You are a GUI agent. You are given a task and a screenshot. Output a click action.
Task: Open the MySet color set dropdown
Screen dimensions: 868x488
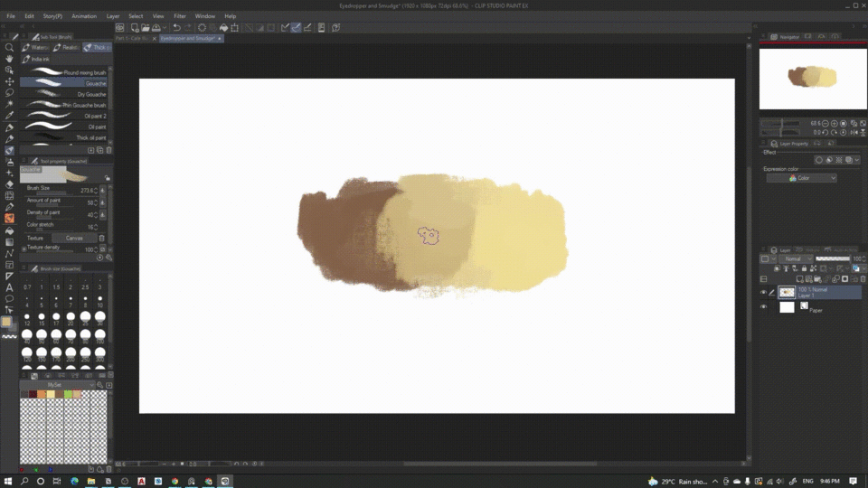coord(58,385)
